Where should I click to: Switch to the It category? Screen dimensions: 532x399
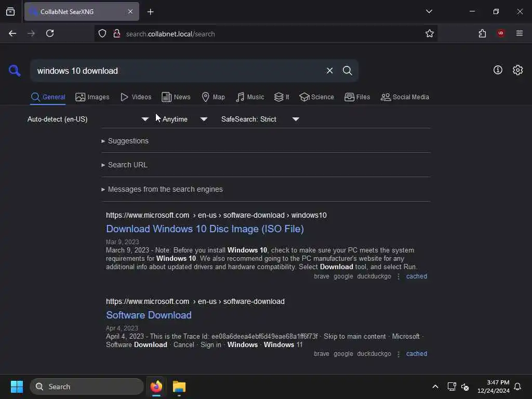click(282, 97)
